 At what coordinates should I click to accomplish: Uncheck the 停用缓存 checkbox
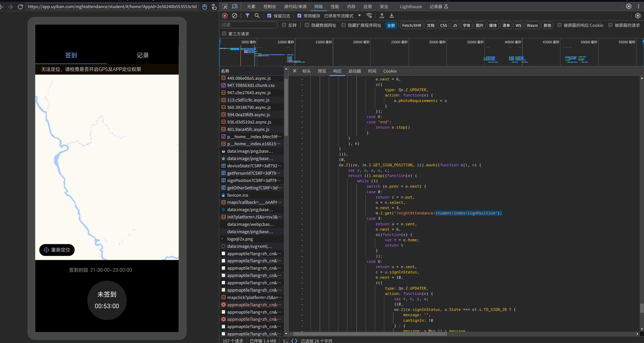pos(299,16)
